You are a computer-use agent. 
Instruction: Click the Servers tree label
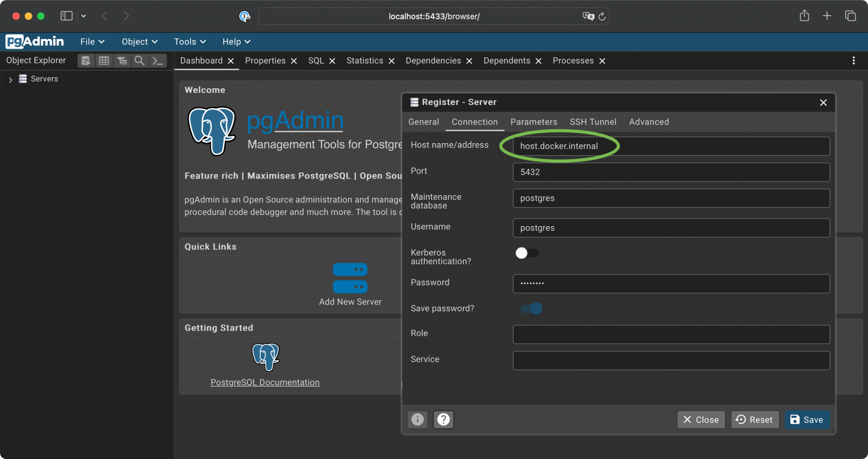point(45,79)
